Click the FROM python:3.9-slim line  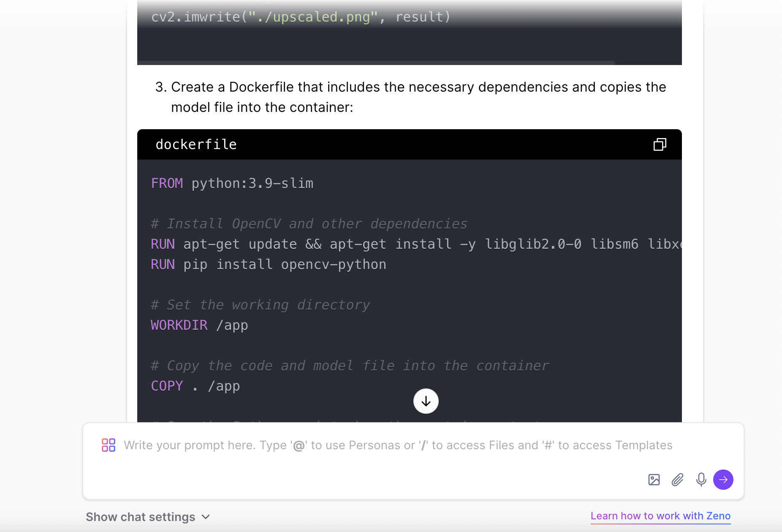click(x=232, y=183)
